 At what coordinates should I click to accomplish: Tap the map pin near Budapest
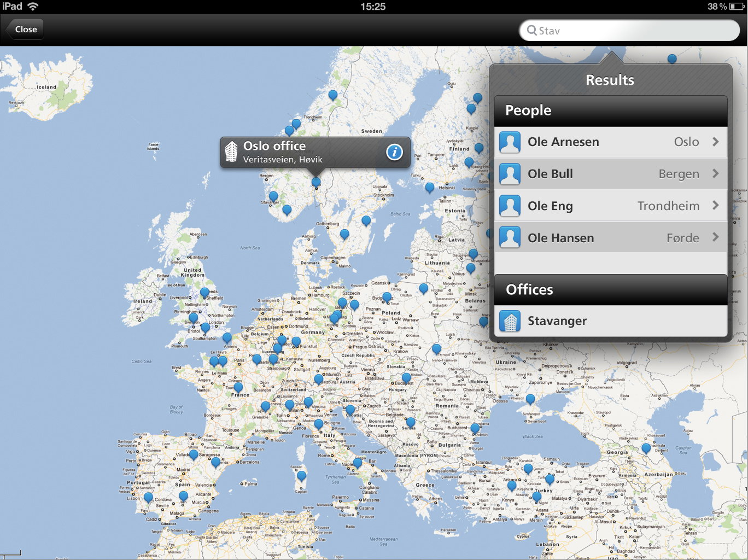coord(406,378)
